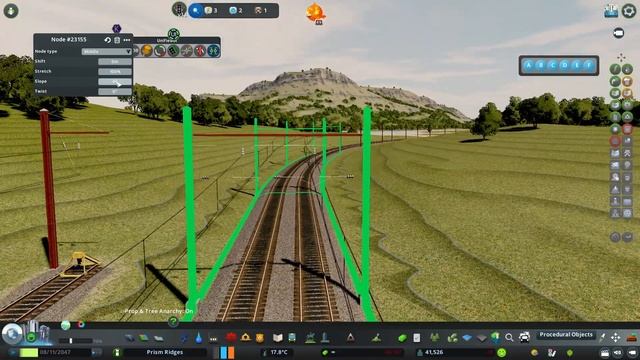Click the Shift value field
This screenshot has height=360, width=640.
(x=115, y=62)
